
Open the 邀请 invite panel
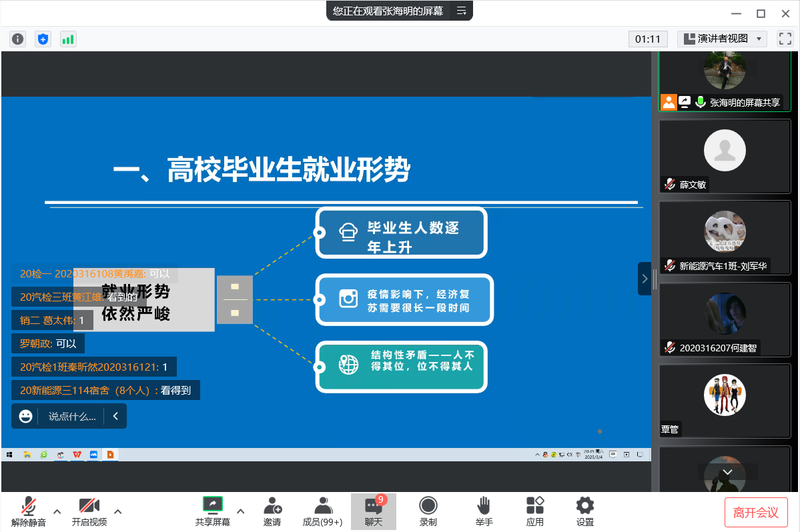tap(272, 511)
